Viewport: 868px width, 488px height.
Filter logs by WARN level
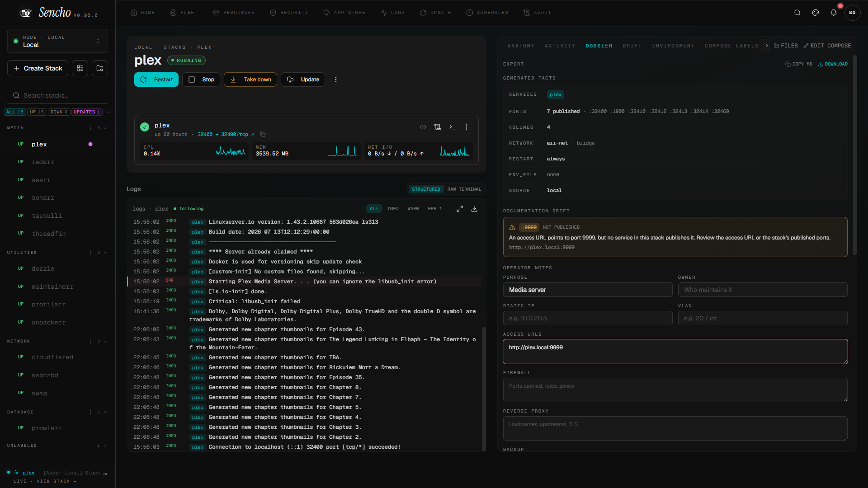[413, 209]
